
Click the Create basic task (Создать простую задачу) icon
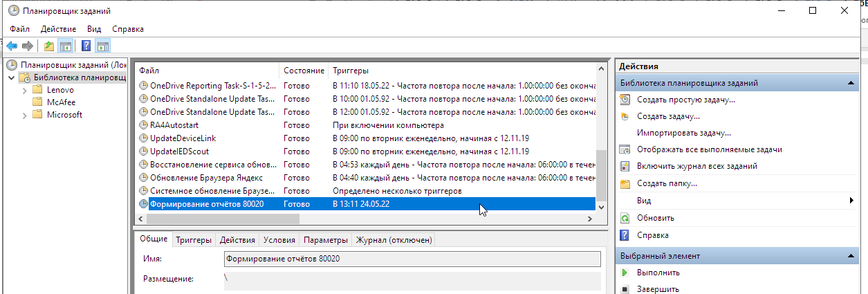click(x=625, y=100)
